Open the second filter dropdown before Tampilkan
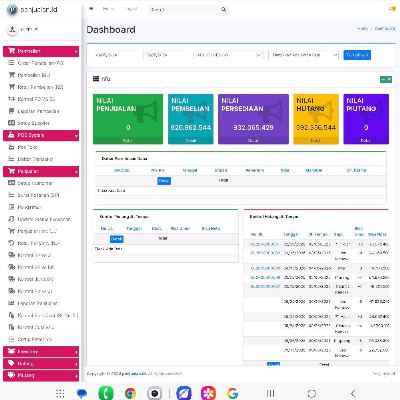Viewport: 400px width, 400px height. coord(304,55)
